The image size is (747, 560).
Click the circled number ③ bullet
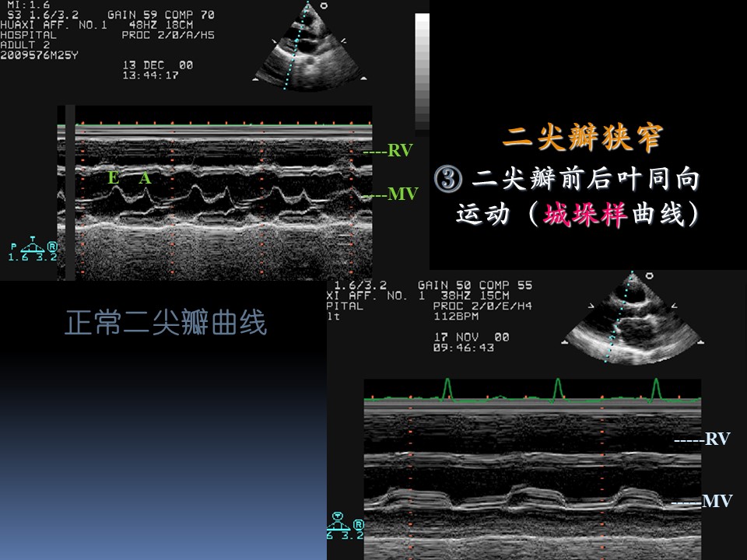point(448,179)
